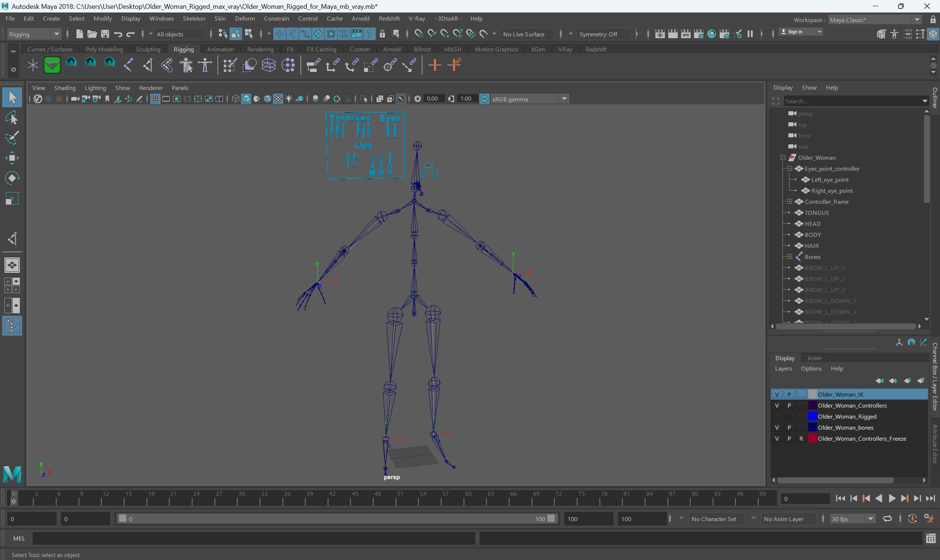Click the Older_Woman_Controllers_Freeze layer color swatch
The width and height of the screenshot is (940, 560).
pyautogui.click(x=812, y=438)
